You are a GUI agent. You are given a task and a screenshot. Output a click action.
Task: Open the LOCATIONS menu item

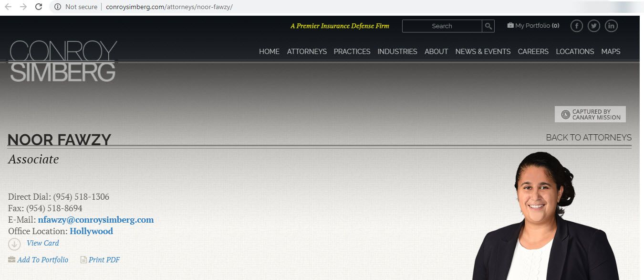point(575,52)
